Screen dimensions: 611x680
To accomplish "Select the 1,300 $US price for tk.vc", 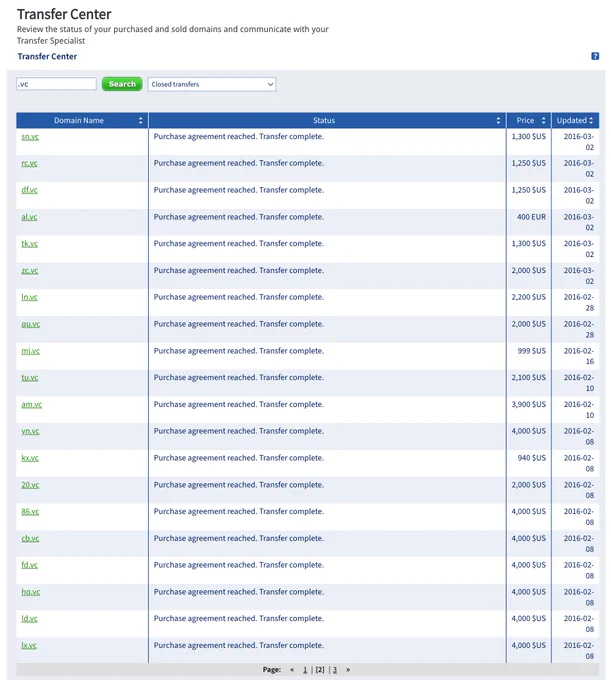I will click(529, 244).
